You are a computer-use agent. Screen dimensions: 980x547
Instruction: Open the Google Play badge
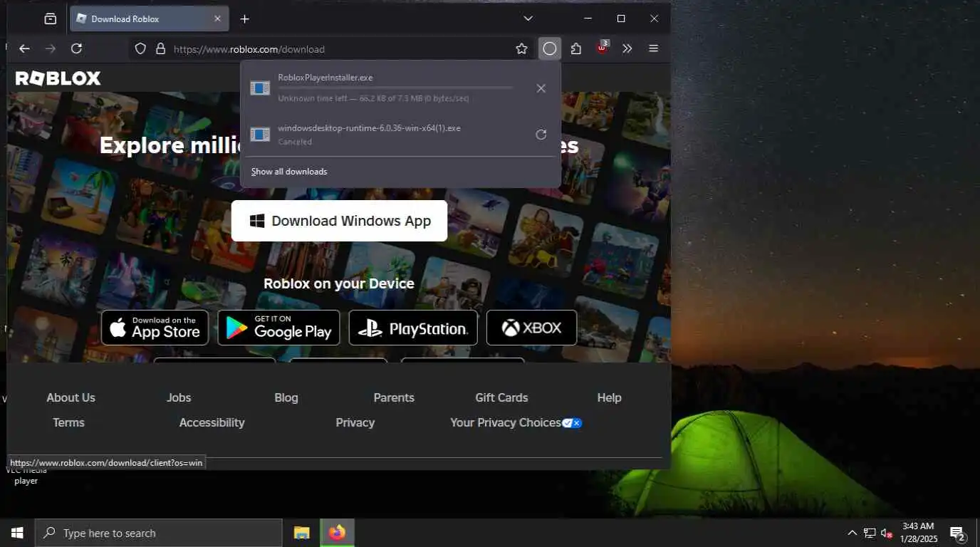click(278, 328)
